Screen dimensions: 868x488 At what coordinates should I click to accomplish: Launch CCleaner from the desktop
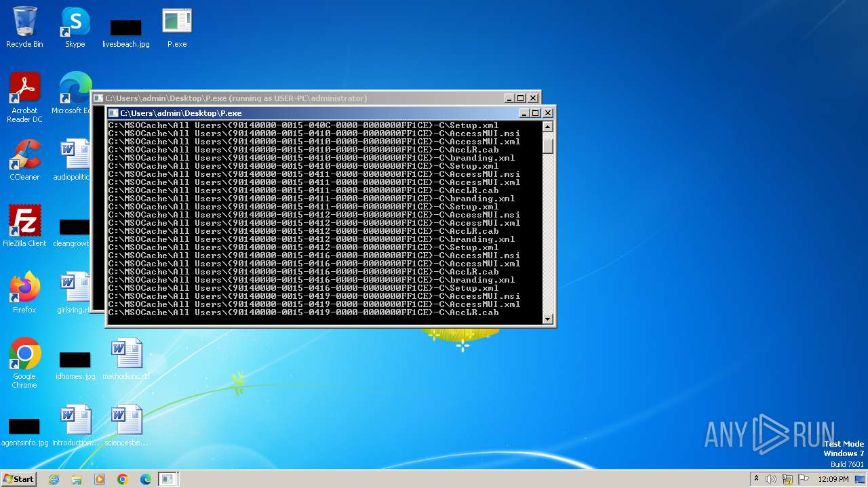[24, 160]
